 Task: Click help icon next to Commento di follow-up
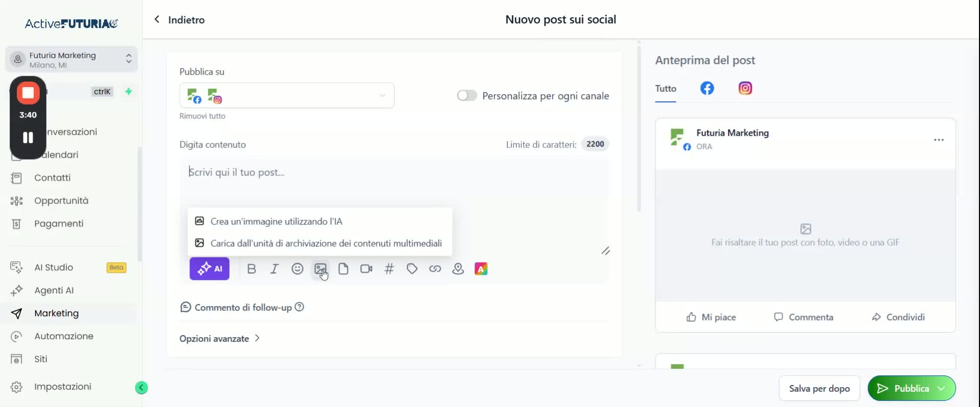300,307
